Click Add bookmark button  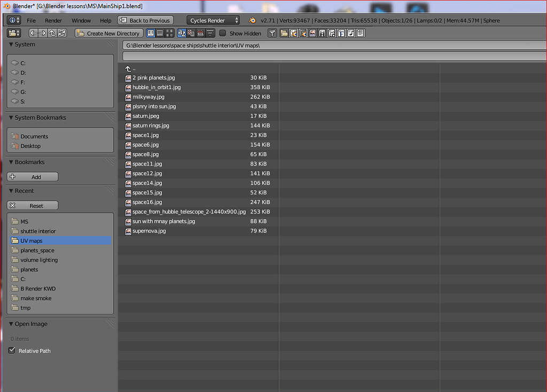[33, 177]
